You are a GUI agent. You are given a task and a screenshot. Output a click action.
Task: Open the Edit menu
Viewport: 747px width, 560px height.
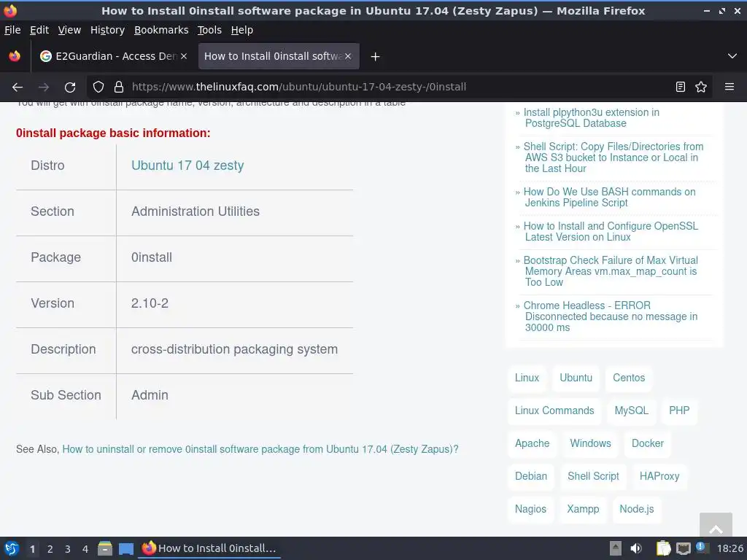point(39,30)
